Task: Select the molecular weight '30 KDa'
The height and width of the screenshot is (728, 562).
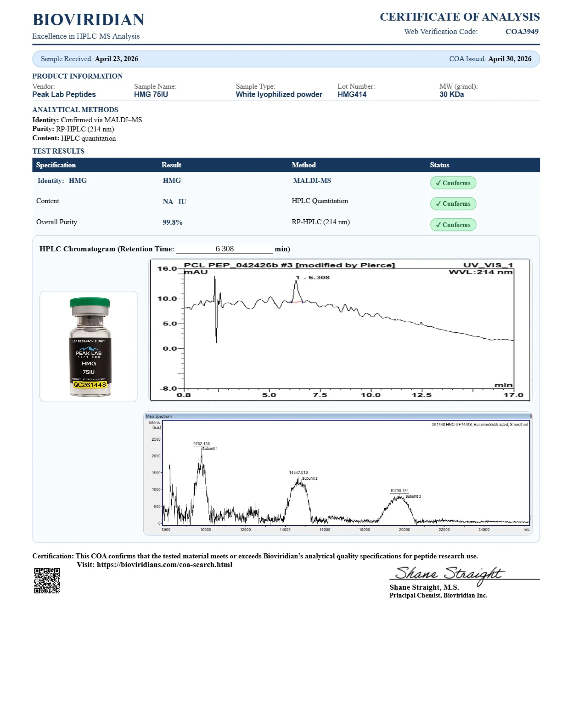Action: [x=451, y=94]
